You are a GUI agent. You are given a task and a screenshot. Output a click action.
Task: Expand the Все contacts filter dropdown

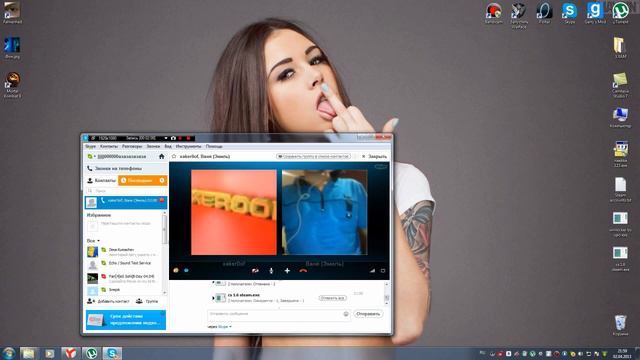(93, 241)
